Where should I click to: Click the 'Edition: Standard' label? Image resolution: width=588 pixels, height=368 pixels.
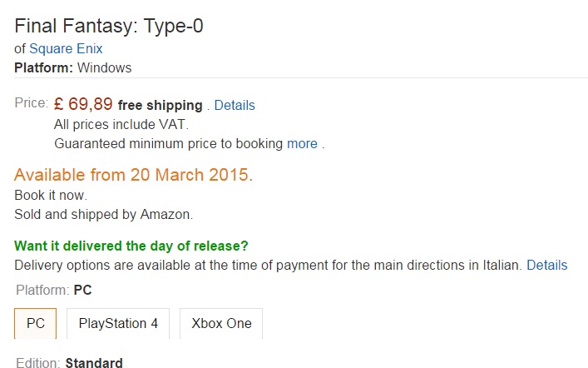69,363
